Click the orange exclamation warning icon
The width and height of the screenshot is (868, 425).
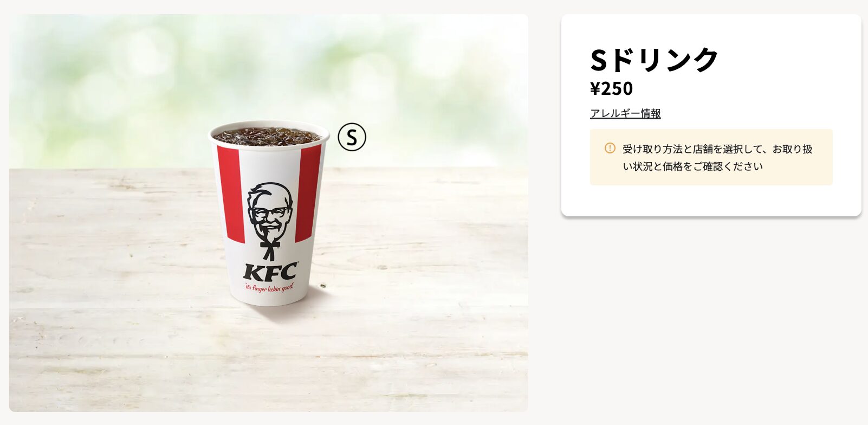pyautogui.click(x=610, y=148)
